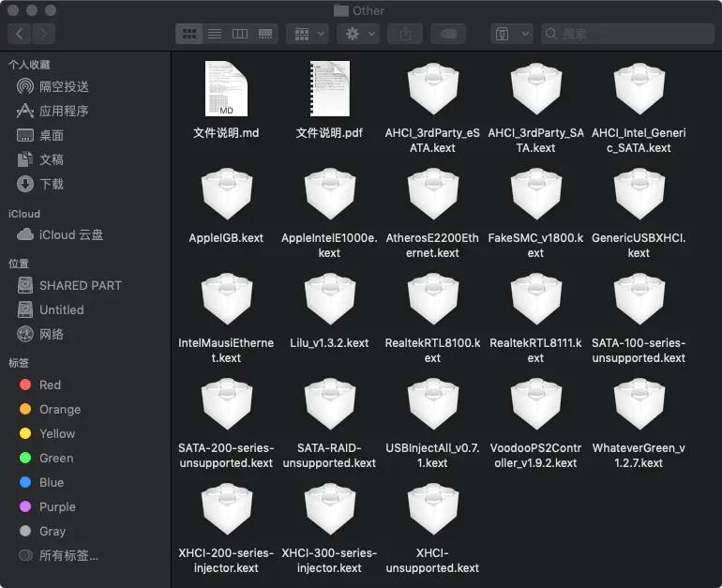The width and height of the screenshot is (722, 588).
Task: Select SATA-100-series-unsupported.kext icon
Action: click(x=639, y=299)
